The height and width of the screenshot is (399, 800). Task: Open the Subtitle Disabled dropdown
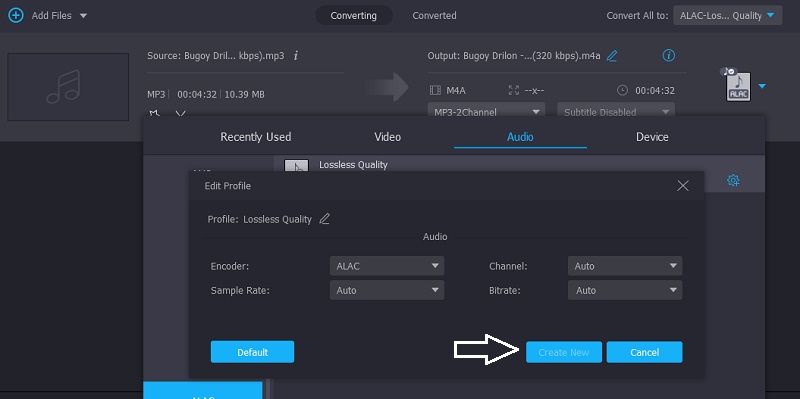tap(616, 112)
